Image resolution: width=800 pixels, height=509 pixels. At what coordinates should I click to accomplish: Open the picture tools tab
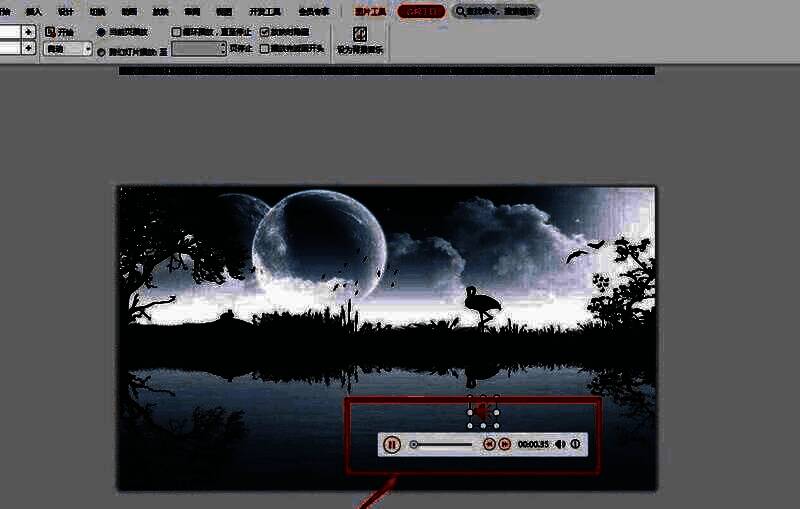coord(370,12)
